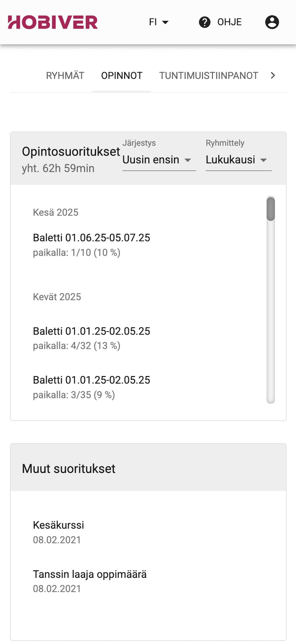Expand the Ryhmittely Lukukausi dropdown
This screenshot has width=296, height=644.
(x=238, y=160)
